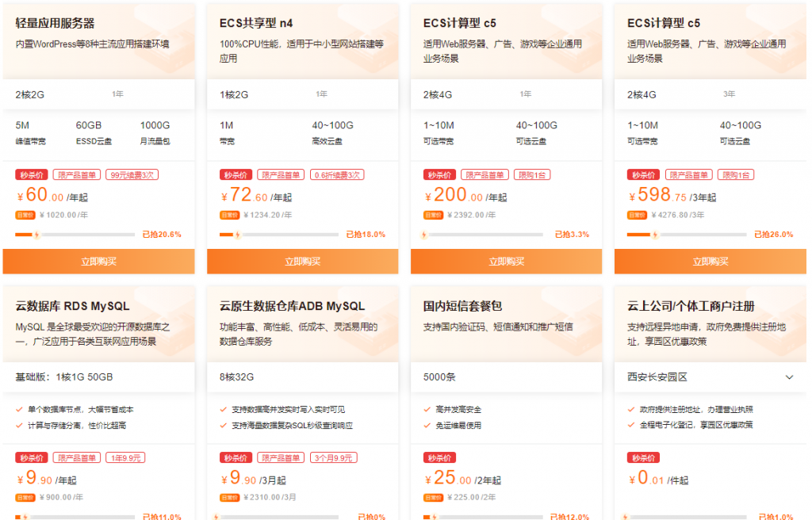Click the checkmark next to 全程电子化登记，享园区优惠政策
Screen dimensions: 812x520
click(631, 425)
